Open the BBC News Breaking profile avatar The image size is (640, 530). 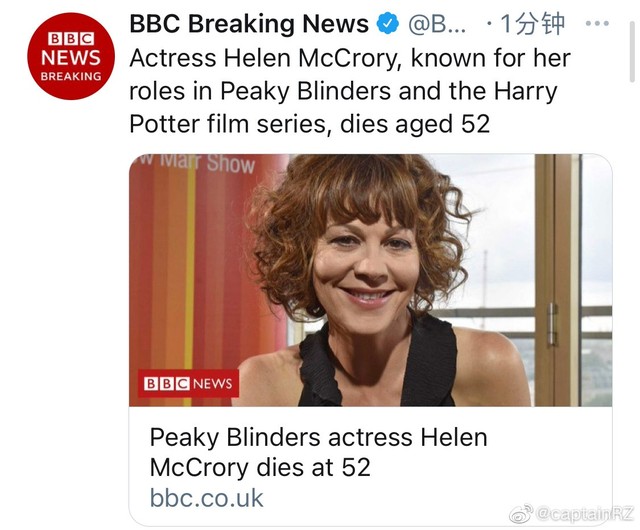point(65,59)
